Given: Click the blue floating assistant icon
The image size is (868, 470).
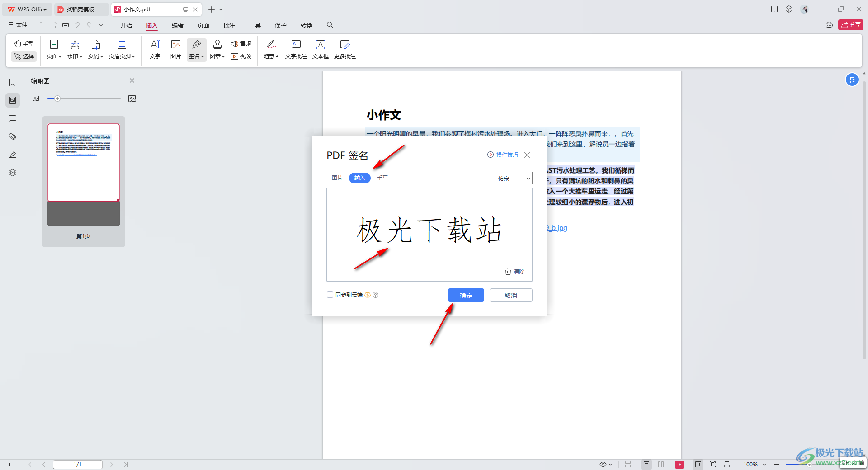Looking at the screenshot, I should (852, 80).
